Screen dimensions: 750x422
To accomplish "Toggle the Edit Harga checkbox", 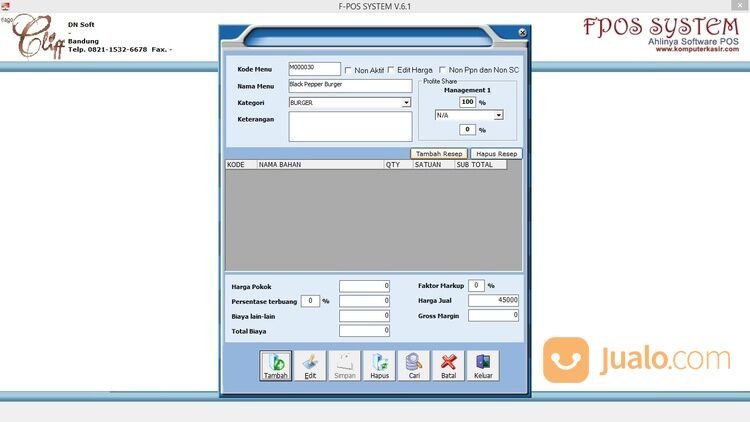I will [391, 70].
